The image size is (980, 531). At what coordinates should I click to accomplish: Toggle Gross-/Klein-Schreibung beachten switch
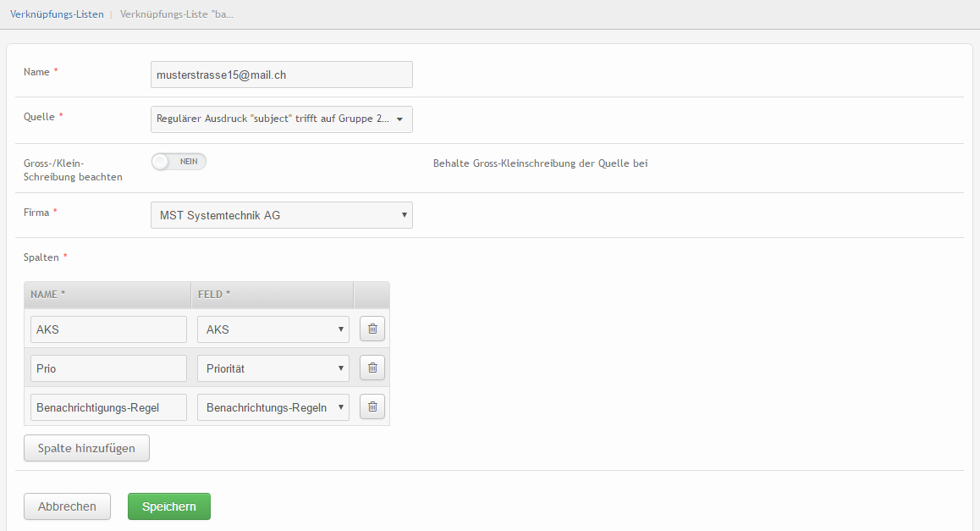tap(179, 162)
